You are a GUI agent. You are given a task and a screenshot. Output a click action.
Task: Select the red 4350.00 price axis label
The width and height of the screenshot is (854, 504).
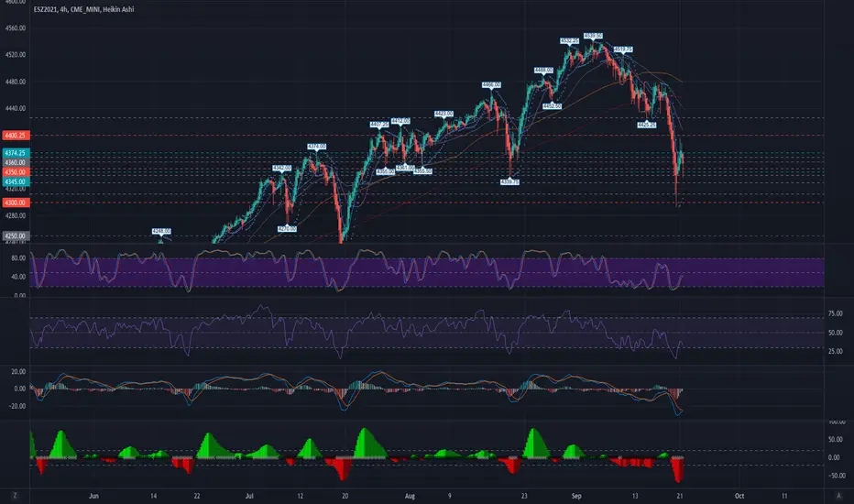pyautogui.click(x=16, y=171)
